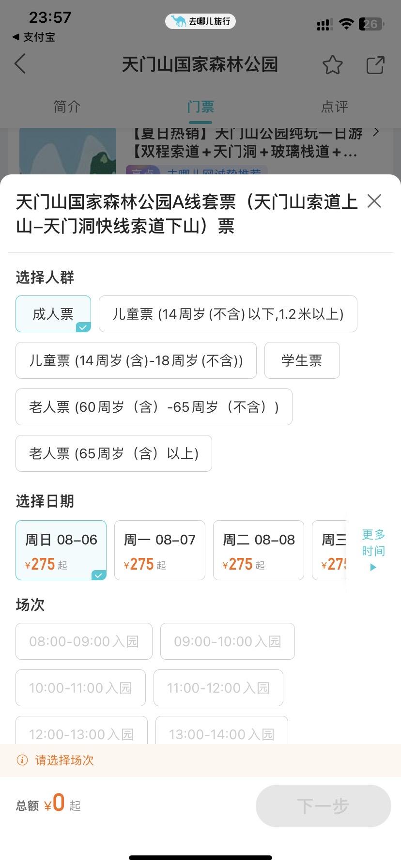The image size is (401, 868).
Task: Tap info icon beside 请选择场次
Action: [22, 760]
